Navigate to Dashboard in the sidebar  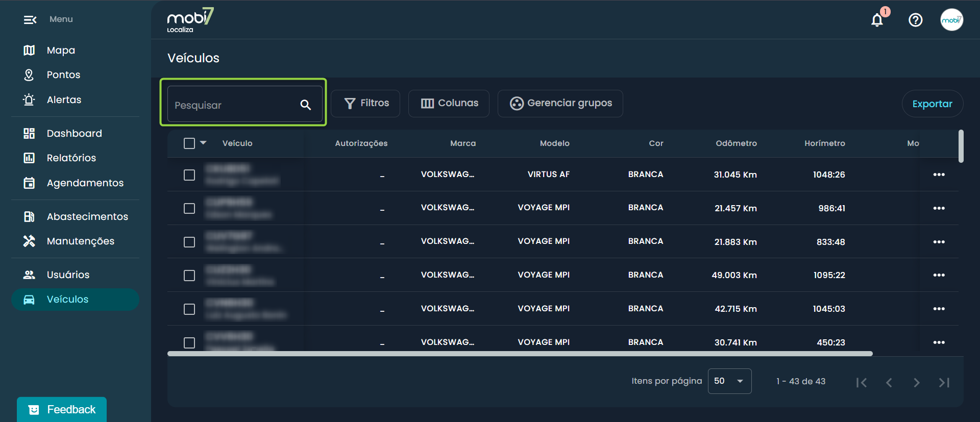pos(74,133)
